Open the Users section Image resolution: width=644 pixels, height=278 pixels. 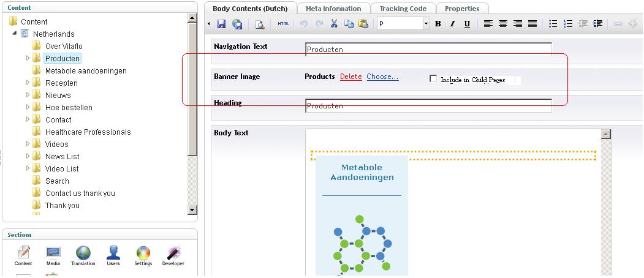coord(113,255)
